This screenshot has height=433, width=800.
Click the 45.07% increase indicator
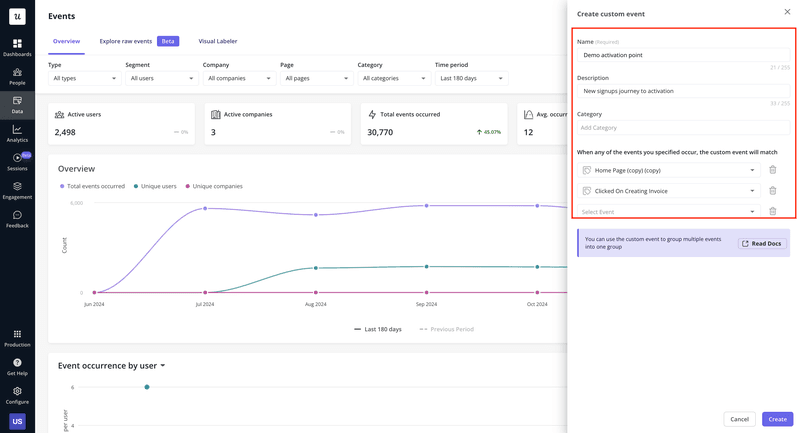489,132
